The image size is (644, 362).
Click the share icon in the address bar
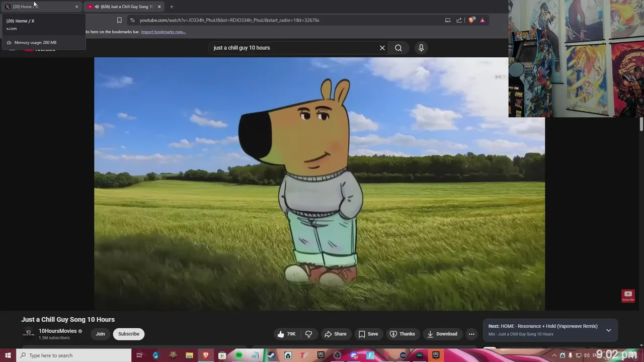point(459,20)
